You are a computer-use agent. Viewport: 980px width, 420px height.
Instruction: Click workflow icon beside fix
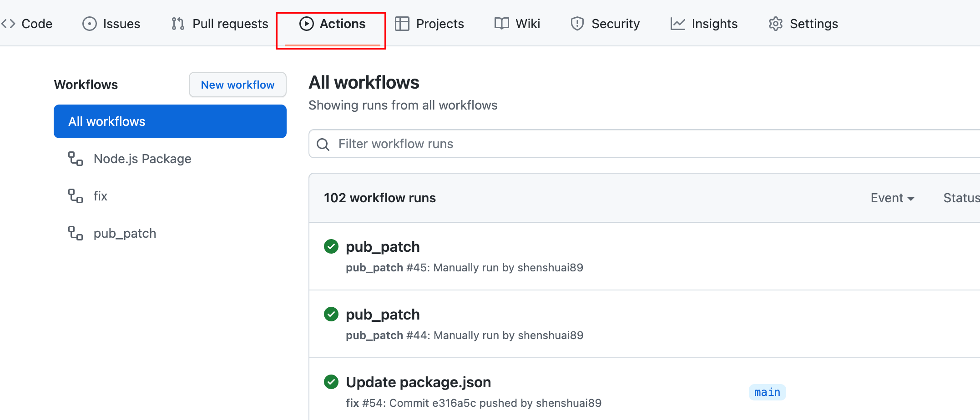point(76,196)
